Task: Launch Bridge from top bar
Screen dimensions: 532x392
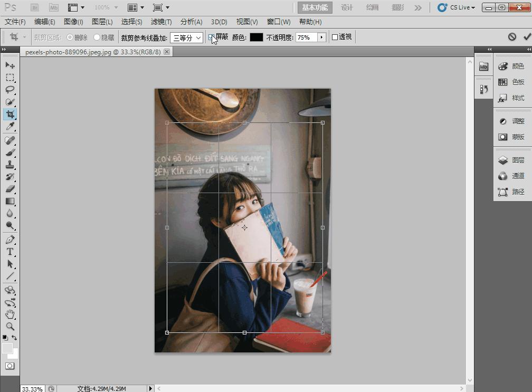Action: tap(35, 7)
